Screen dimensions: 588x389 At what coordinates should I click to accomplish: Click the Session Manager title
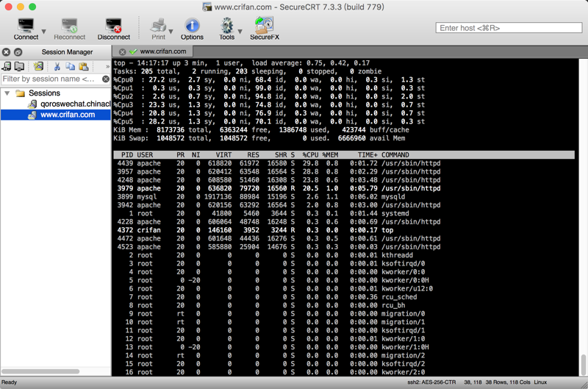(67, 52)
